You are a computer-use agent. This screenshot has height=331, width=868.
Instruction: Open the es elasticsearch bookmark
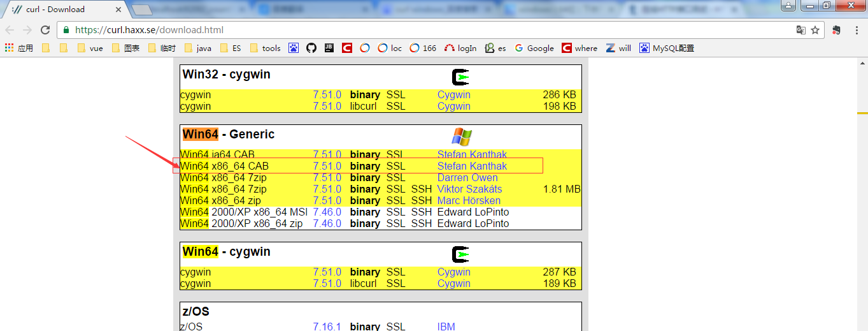pyautogui.click(x=495, y=48)
